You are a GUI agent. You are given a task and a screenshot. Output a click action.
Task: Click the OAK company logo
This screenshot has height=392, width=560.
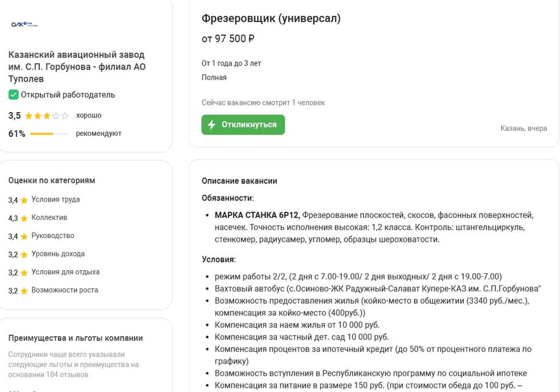(x=24, y=24)
